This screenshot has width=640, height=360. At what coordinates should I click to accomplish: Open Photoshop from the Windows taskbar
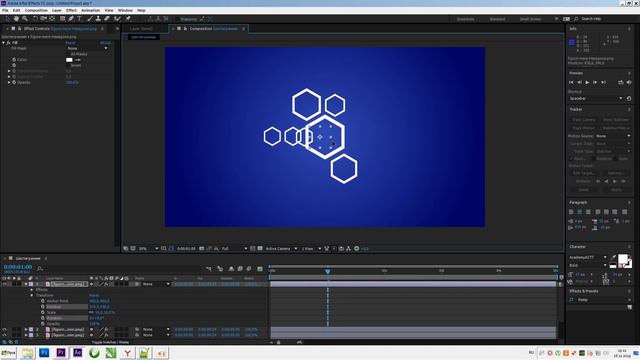44,353
